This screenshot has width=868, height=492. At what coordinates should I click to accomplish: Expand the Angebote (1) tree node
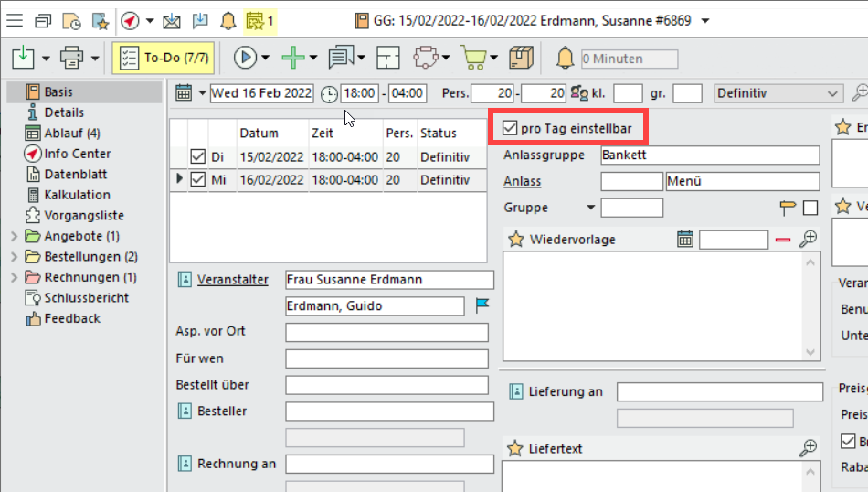(14, 236)
